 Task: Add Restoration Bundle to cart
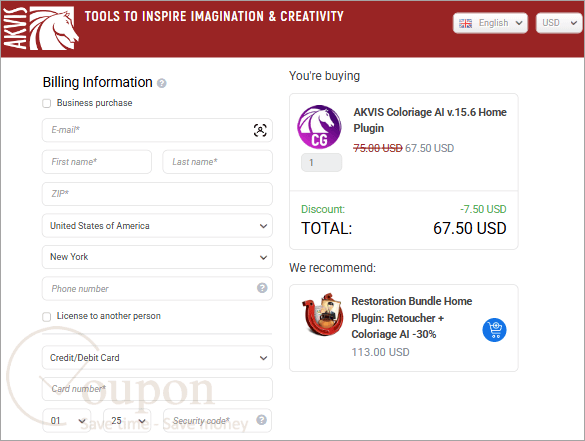pyautogui.click(x=494, y=330)
